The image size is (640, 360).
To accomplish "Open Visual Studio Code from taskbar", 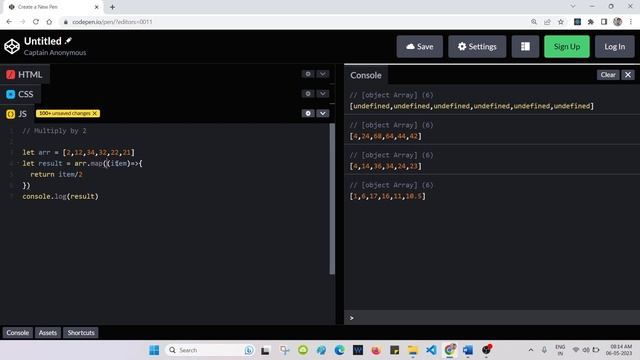I will point(431,350).
